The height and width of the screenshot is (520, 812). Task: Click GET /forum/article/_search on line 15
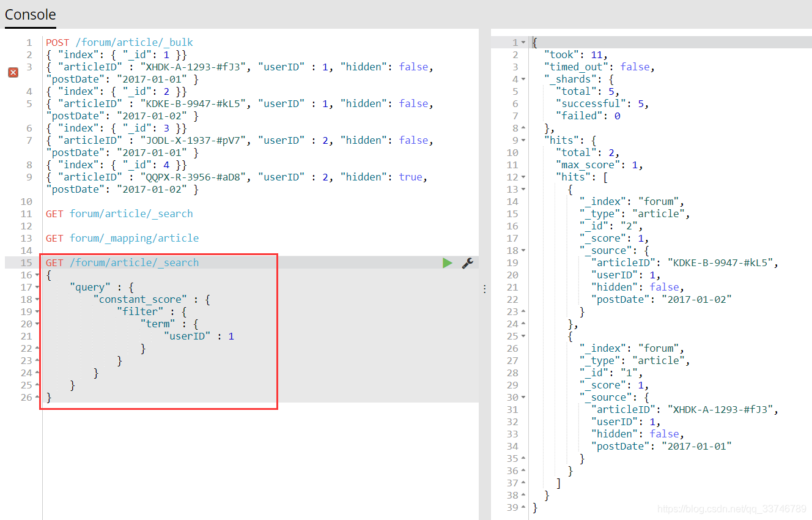[x=122, y=262]
